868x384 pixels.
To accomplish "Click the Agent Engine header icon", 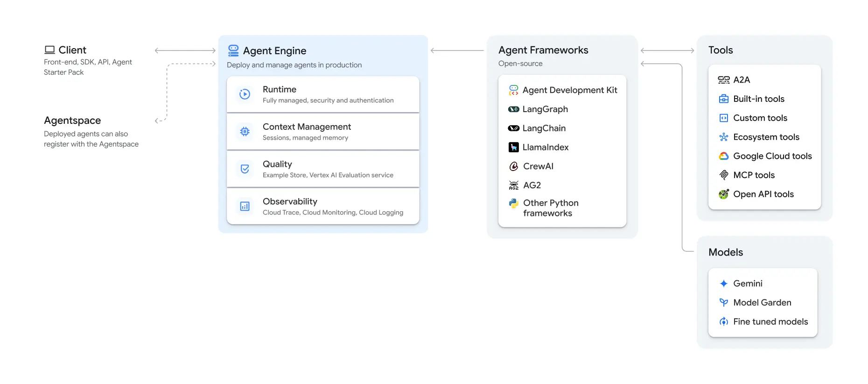I will (233, 50).
